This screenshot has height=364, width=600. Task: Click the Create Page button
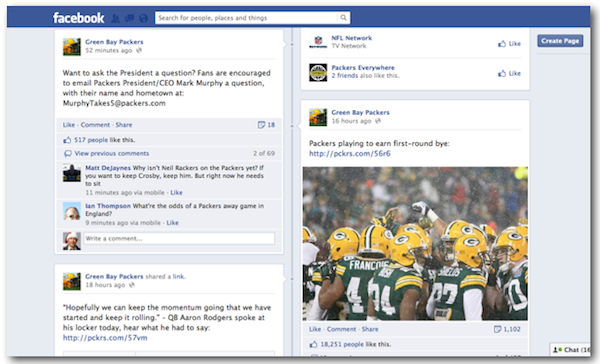pyautogui.click(x=560, y=41)
